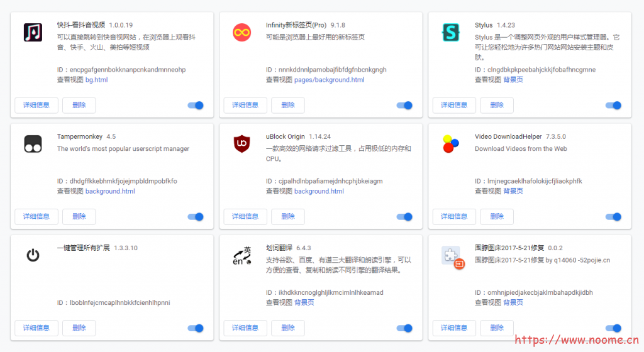Toggle off the 划词翻译 extension

tap(404, 328)
